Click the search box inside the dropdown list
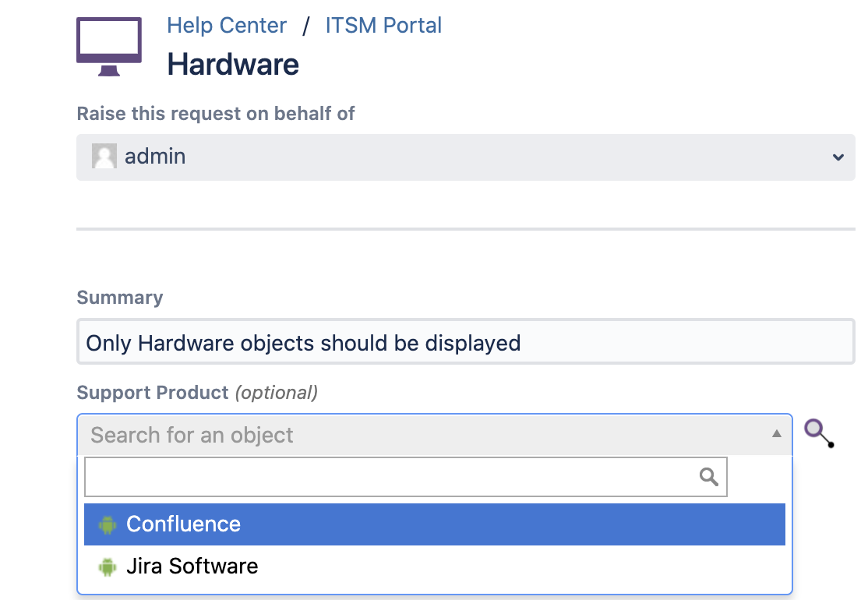This screenshot has width=868, height=600. (390, 477)
